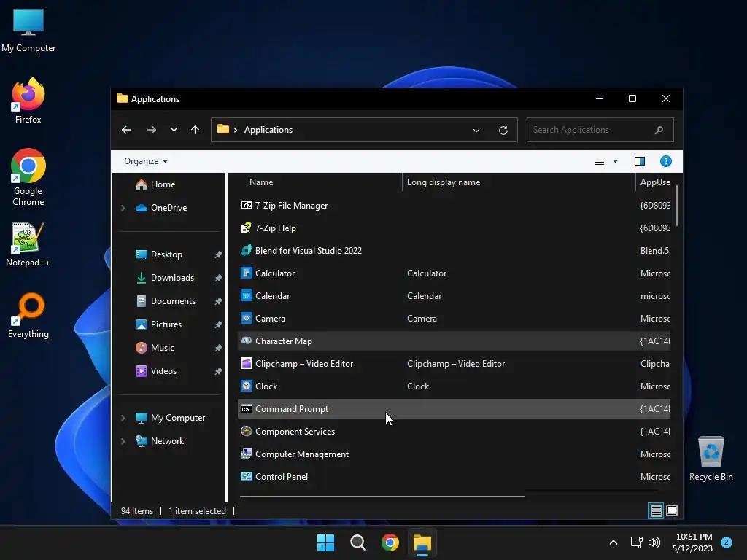This screenshot has height=560, width=747.
Task: Select Blend for Visual Studio 2022 icon
Action: click(247, 251)
